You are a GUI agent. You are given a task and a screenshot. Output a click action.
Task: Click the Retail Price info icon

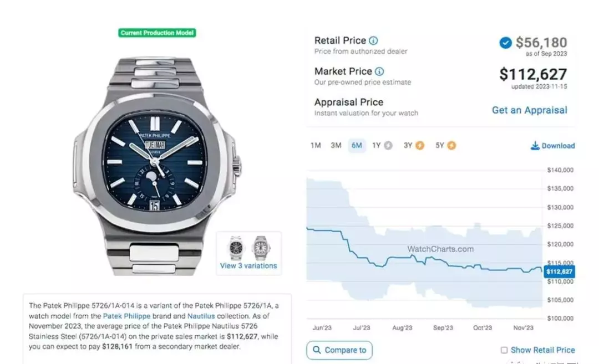(x=373, y=40)
